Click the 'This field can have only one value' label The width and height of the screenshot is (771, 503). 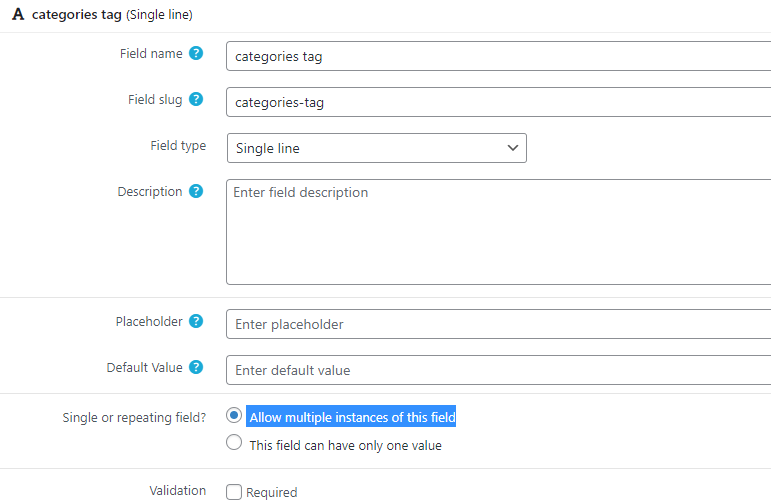coord(346,445)
